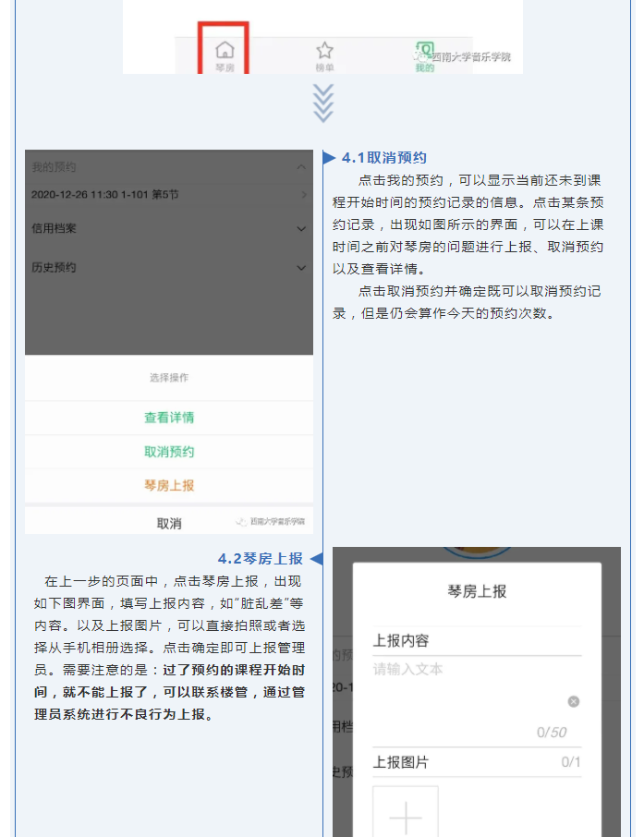Clear text with the gray X icon

tap(573, 702)
